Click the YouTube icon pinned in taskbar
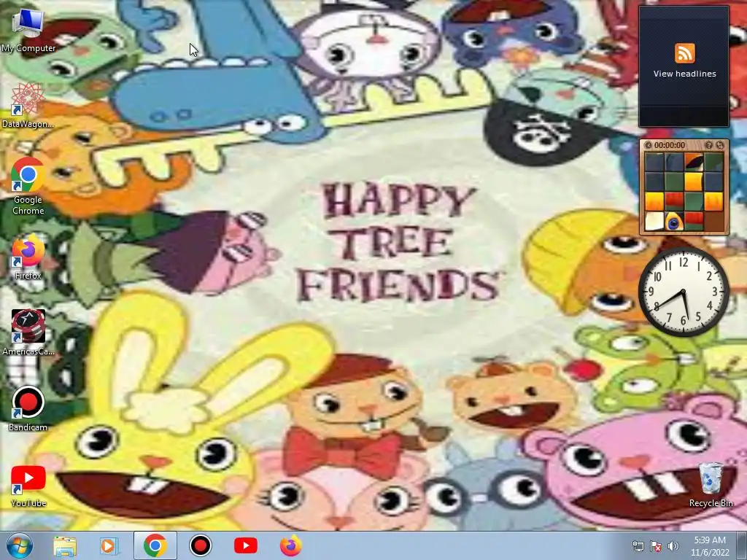The image size is (747, 560). coord(246,545)
